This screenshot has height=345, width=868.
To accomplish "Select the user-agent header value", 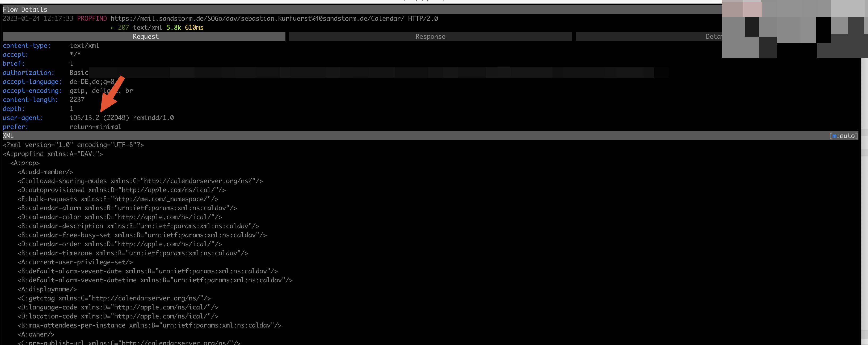I will 122,118.
